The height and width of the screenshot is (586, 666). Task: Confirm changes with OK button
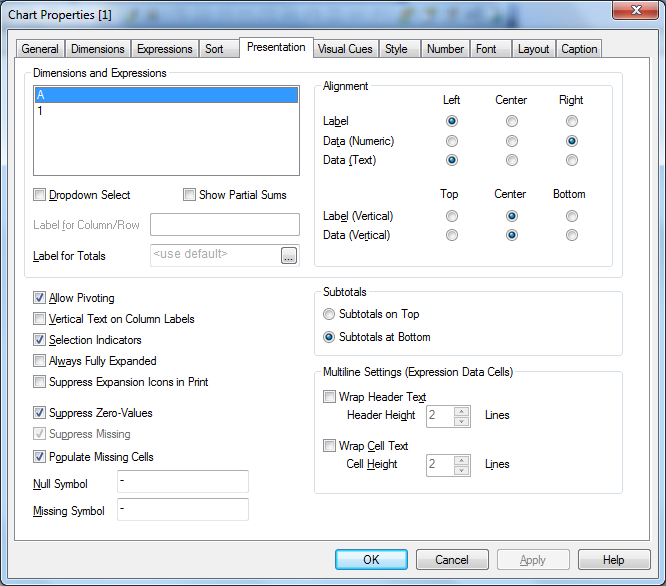click(x=371, y=560)
